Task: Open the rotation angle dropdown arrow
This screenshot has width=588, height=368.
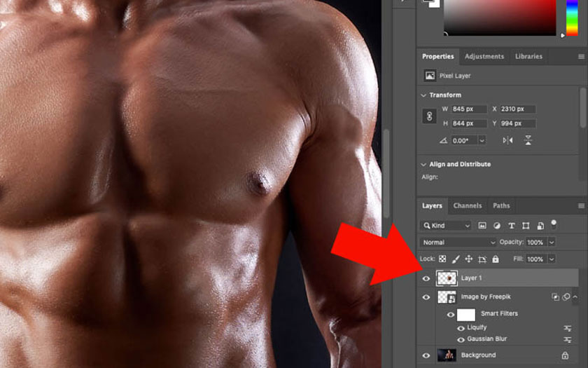Action: point(482,140)
